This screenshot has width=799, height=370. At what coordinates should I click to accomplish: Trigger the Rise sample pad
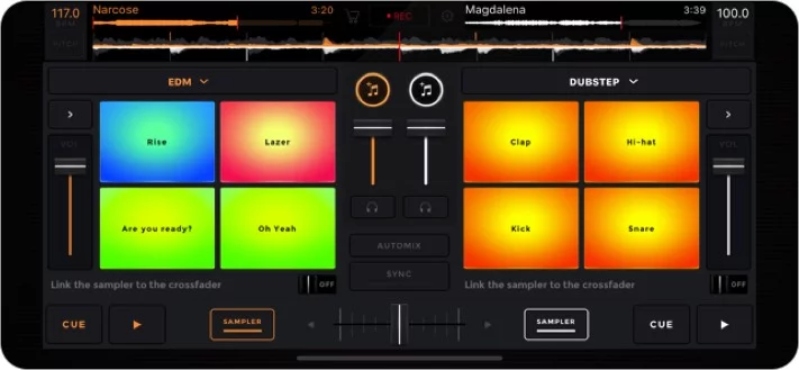(157, 142)
